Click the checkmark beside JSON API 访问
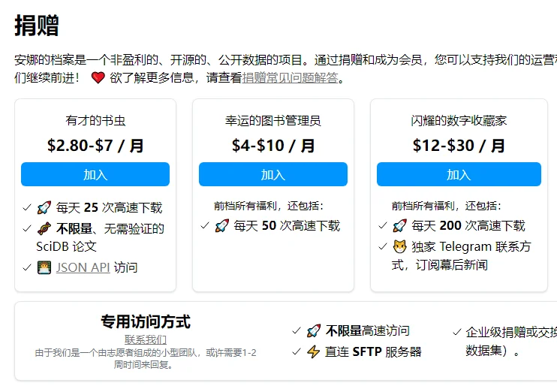Image resolution: width=557 pixels, height=392 pixels. (27, 267)
